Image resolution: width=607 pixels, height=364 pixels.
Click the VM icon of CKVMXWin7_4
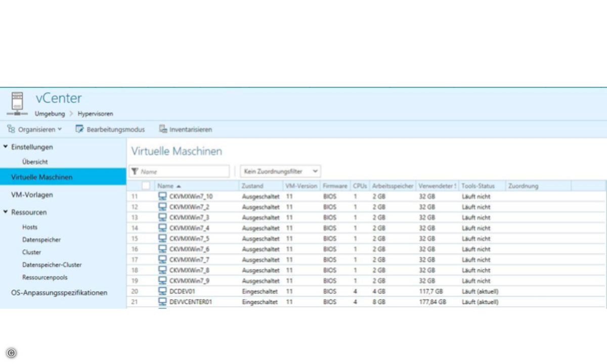click(x=162, y=228)
